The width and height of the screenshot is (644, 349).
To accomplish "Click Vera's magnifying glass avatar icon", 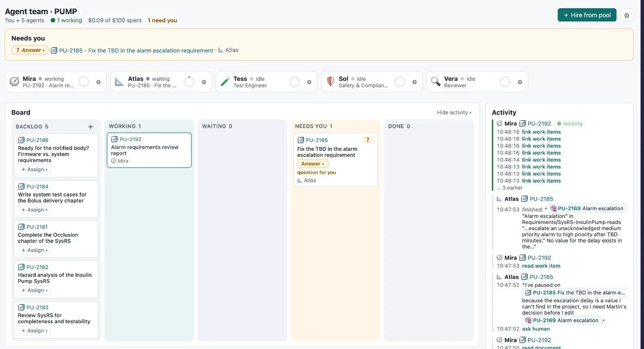I will tap(436, 82).
